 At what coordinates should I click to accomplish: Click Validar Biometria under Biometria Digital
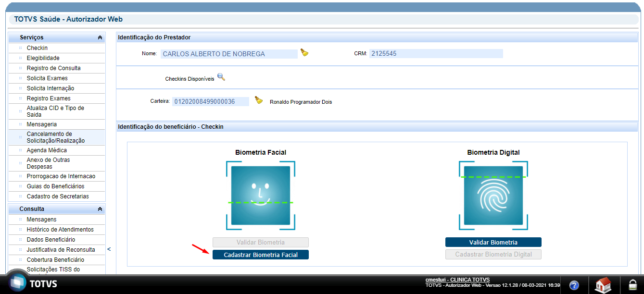(x=493, y=242)
